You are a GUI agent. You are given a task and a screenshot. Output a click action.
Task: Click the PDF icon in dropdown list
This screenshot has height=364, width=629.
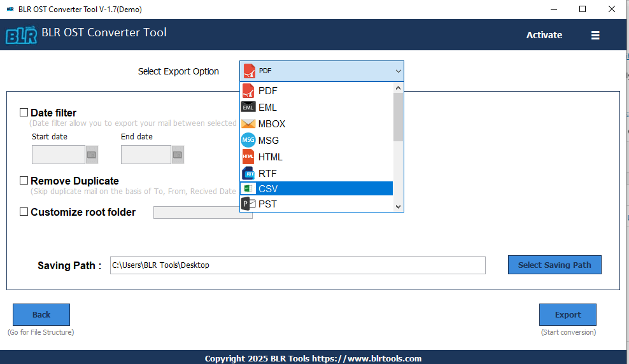pos(248,91)
